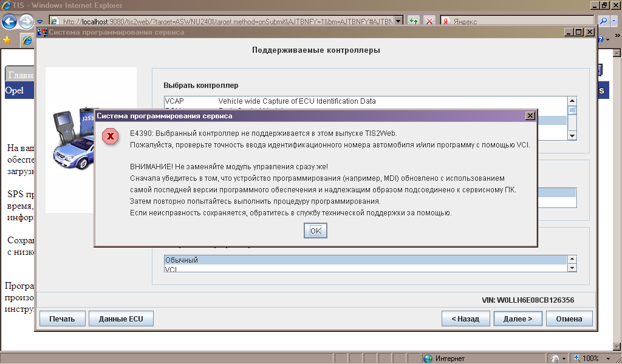Close the Система программирования сервиса window
The height and width of the screenshot is (364, 622).
[x=590, y=32]
